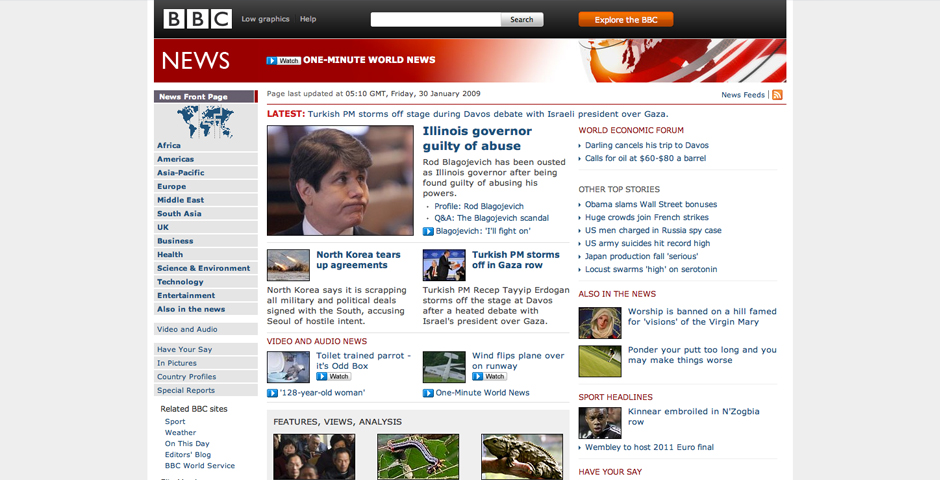Open In Pictures sidebar item

click(206, 363)
